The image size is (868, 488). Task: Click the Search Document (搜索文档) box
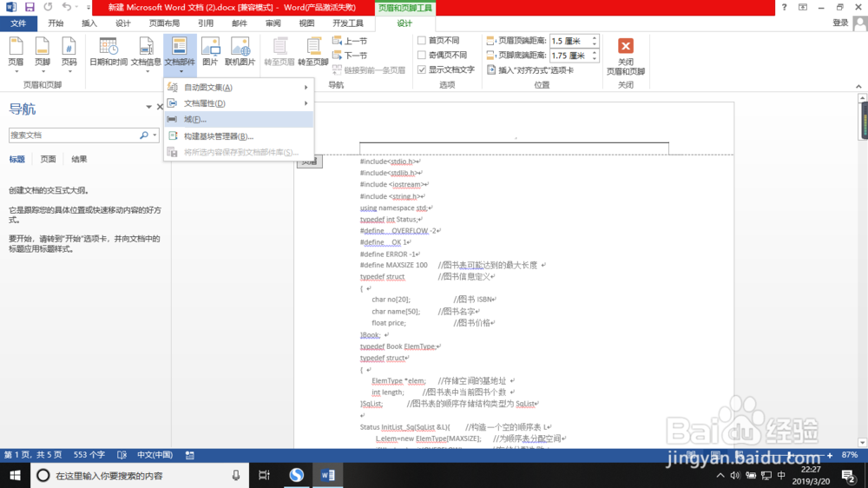(73, 135)
